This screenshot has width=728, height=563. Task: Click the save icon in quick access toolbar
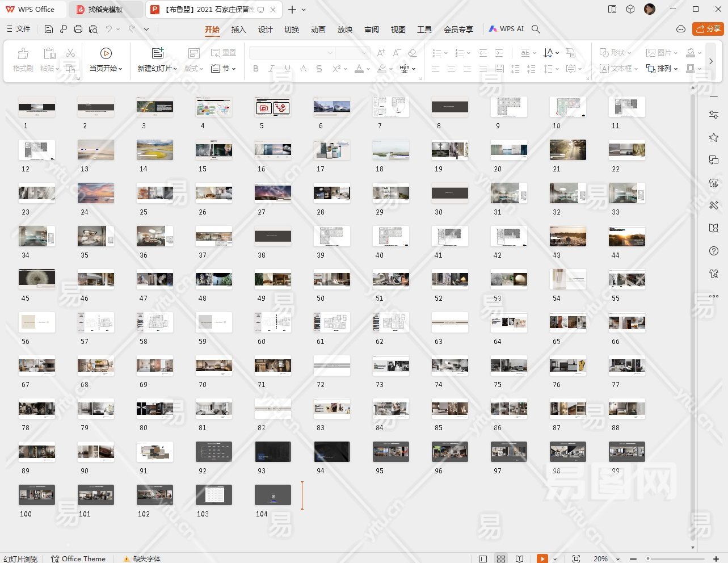point(49,29)
